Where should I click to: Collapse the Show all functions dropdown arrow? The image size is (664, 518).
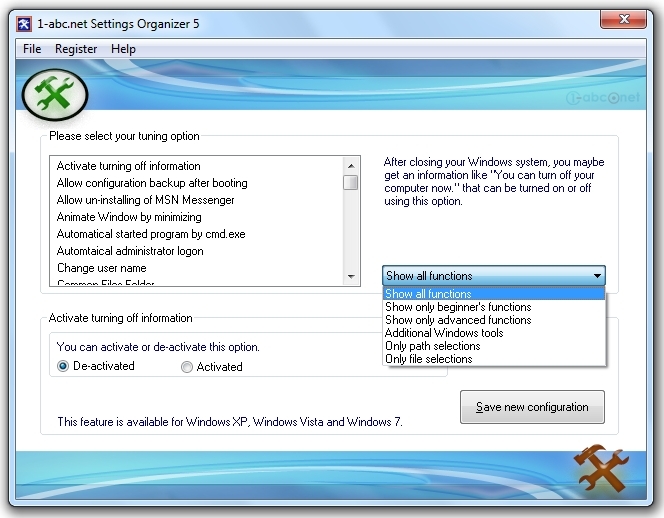coord(596,276)
